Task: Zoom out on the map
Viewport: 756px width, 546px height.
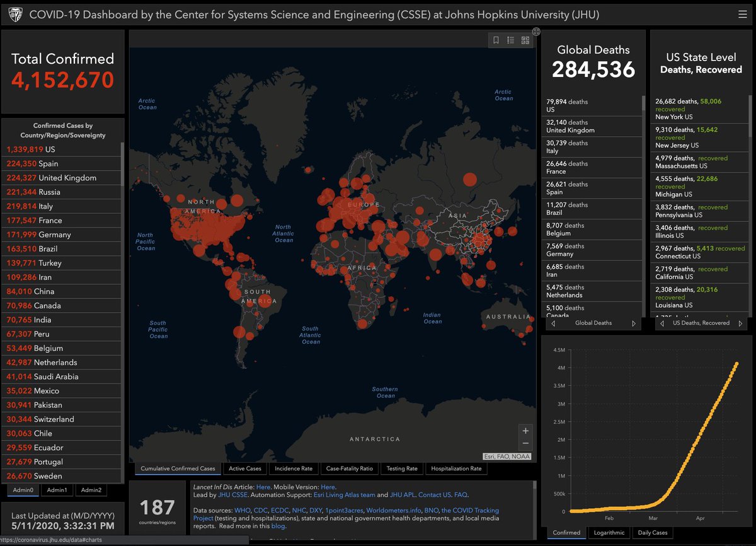Action: 525,444
